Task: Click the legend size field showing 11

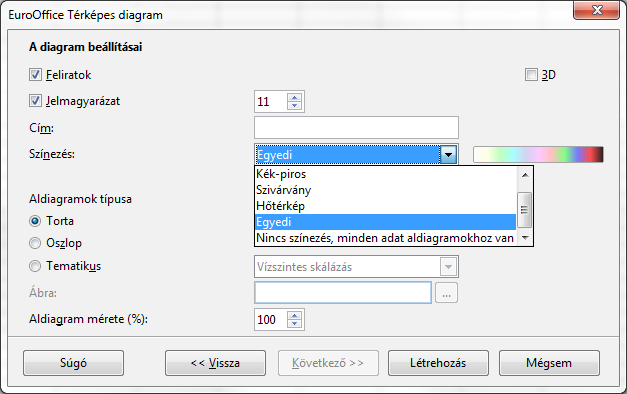Action: tap(271, 102)
